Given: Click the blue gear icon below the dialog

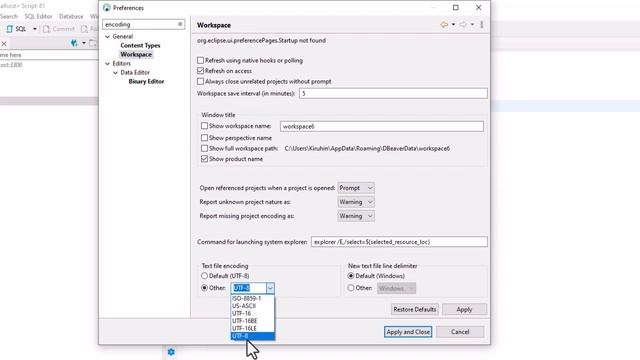Looking at the screenshot, I should coord(171,352).
